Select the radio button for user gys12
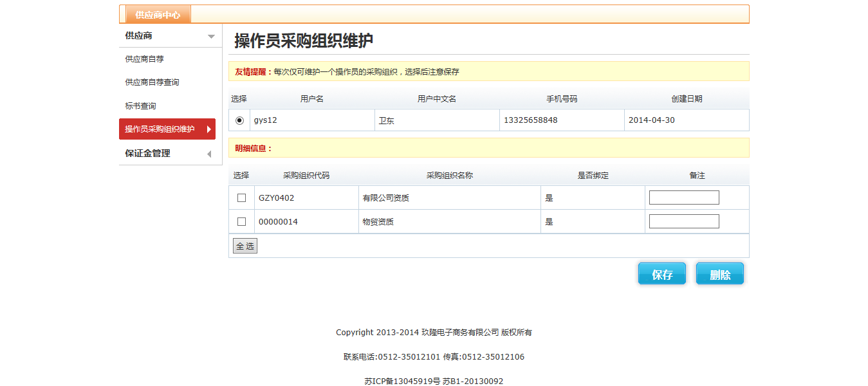 click(x=239, y=120)
